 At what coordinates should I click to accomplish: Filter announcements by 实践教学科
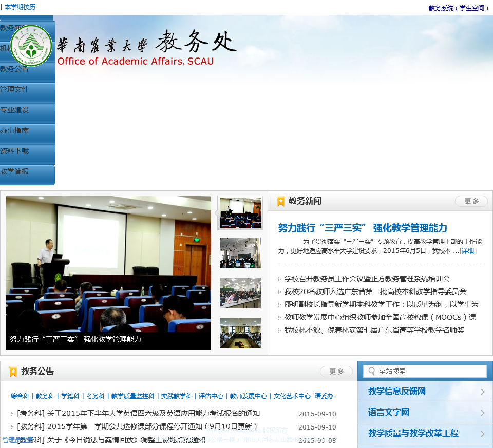point(176,396)
